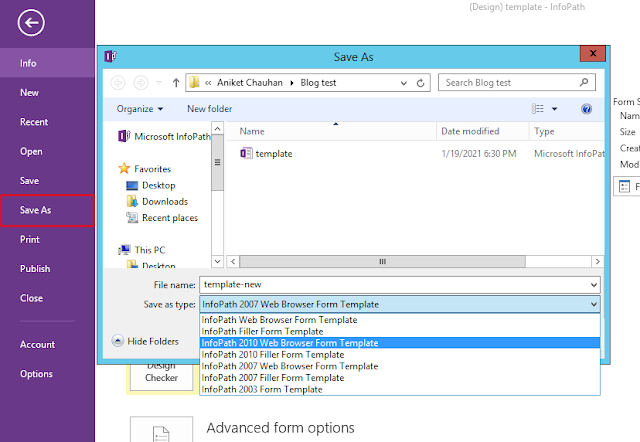The width and height of the screenshot is (640, 442).
Task: Sort files by Date modified column
Action: 482,131
